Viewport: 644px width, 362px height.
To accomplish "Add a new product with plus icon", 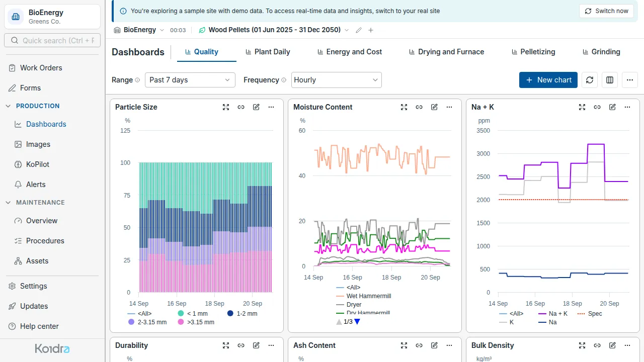I will (x=371, y=30).
